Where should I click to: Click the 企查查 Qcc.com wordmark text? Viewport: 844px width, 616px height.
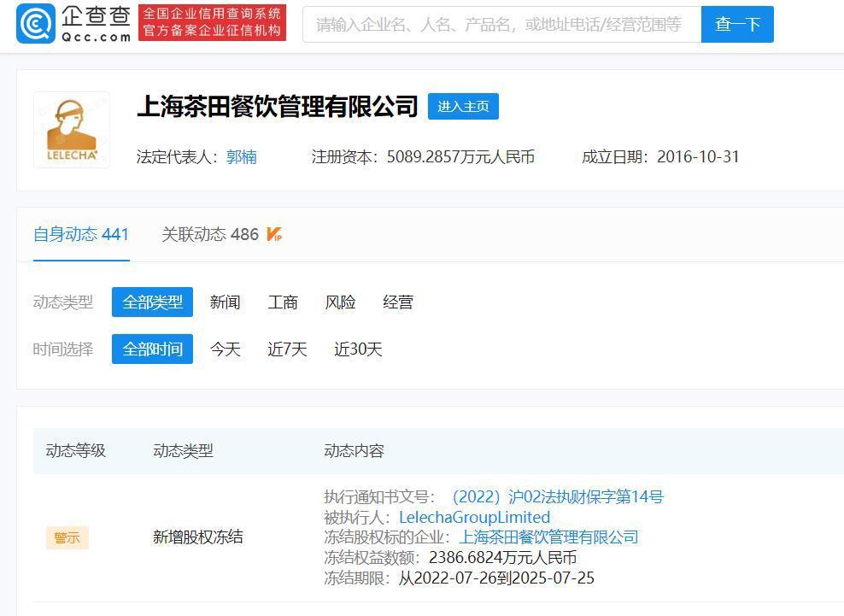pyautogui.click(x=96, y=23)
